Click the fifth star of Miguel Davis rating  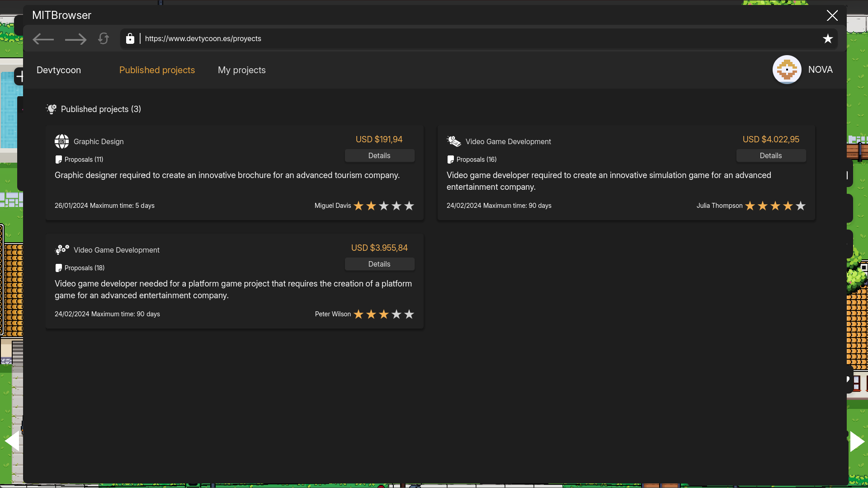409,206
